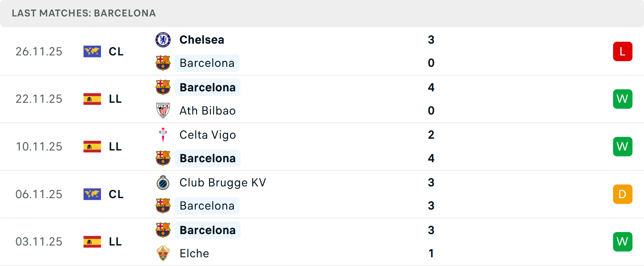The width and height of the screenshot is (644, 266).
Task: Click the LAST MATCHES: BARCELONA header
Action: pyautogui.click(x=84, y=13)
